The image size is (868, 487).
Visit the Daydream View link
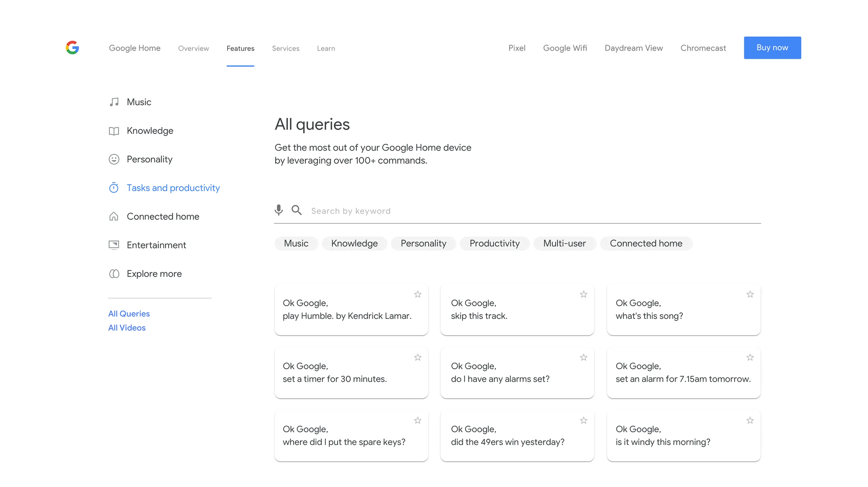click(634, 48)
